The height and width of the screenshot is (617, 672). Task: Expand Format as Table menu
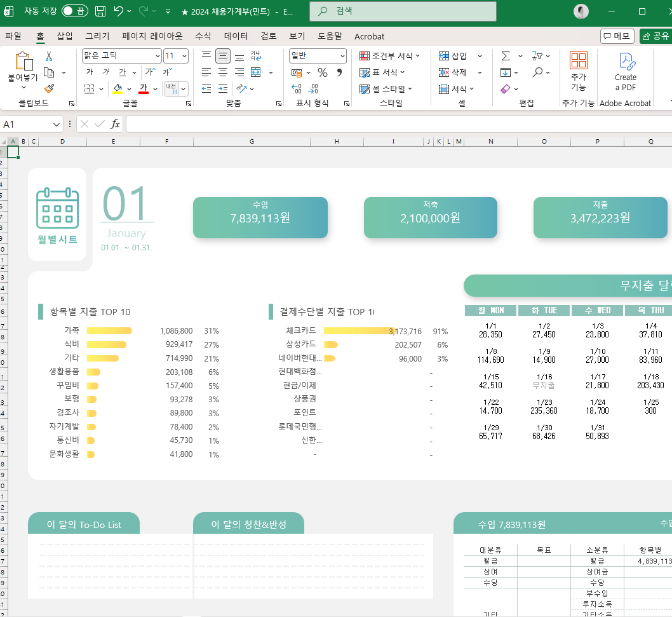[x=382, y=72]
